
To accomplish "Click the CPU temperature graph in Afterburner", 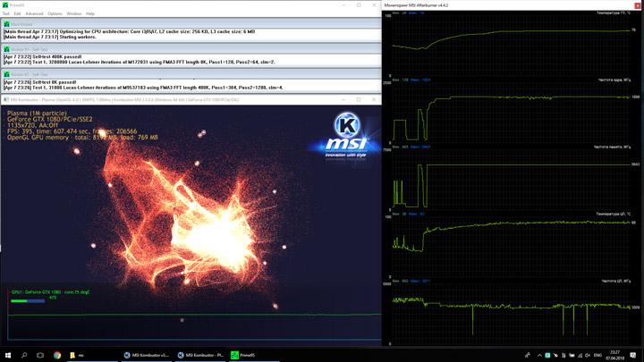I will [x=512, y=247].
